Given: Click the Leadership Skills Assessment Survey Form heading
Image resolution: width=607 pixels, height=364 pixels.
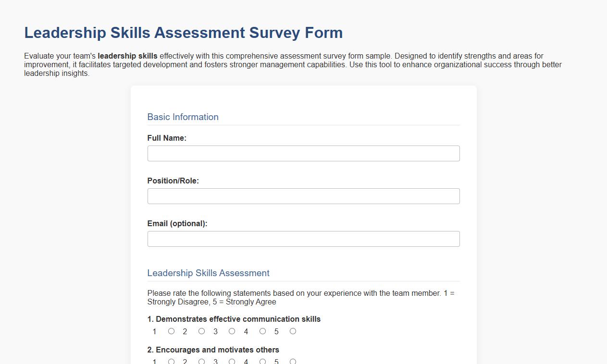Looking at the screenshot, I should (x=183, y=33).
